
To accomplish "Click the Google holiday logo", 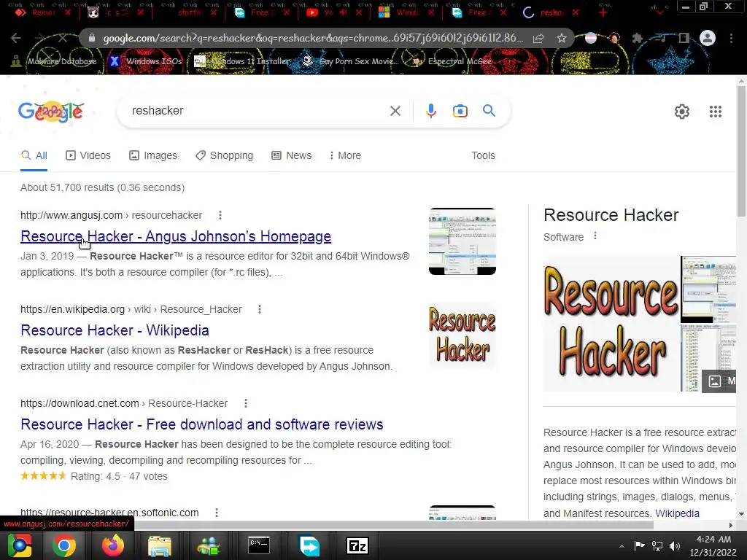I will coord(51,112).
